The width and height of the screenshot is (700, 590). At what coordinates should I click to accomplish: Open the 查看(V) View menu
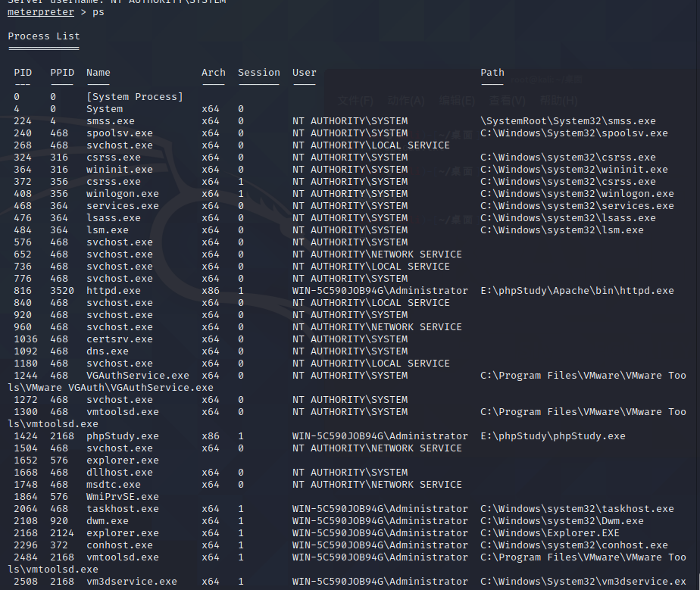(x=506, y=101)
